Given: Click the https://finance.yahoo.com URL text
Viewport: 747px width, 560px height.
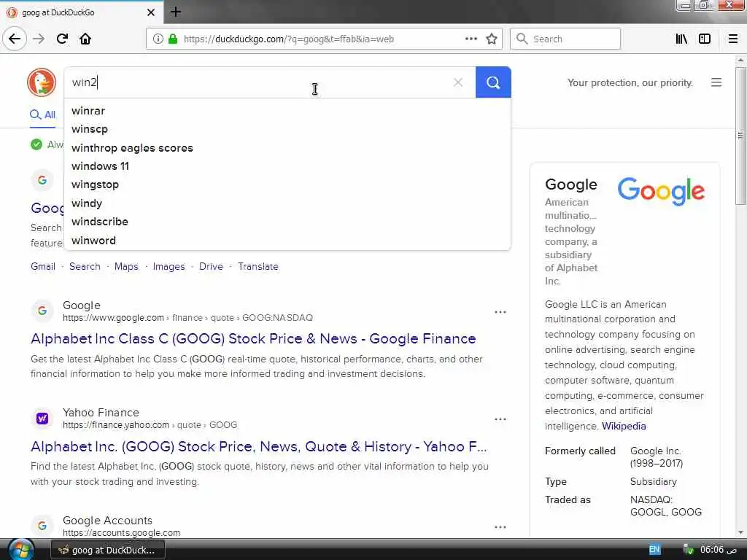Looking at the screenshot, I should (116, 425).
